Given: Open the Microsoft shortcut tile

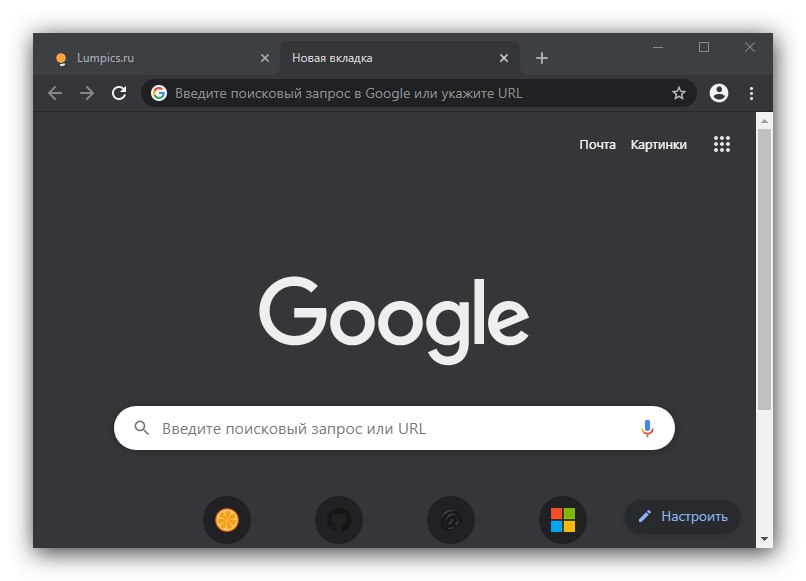Looking at the screenshot, I should click(x=563, y=519).
